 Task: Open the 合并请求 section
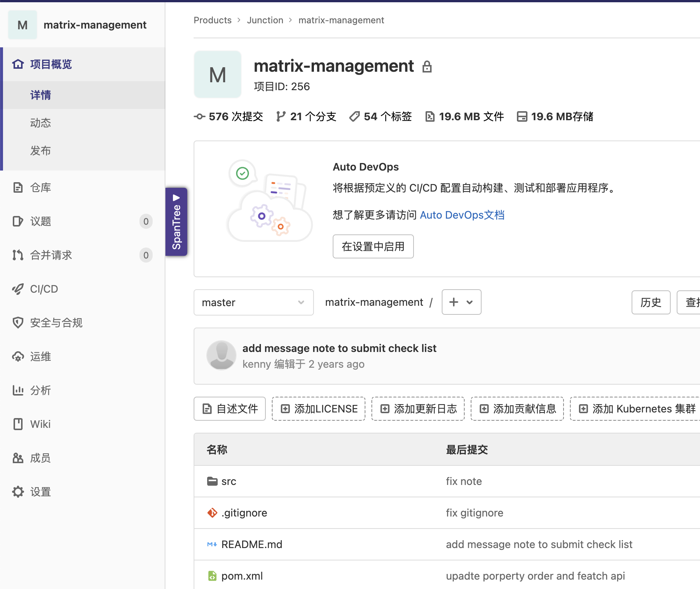(51, 255)
